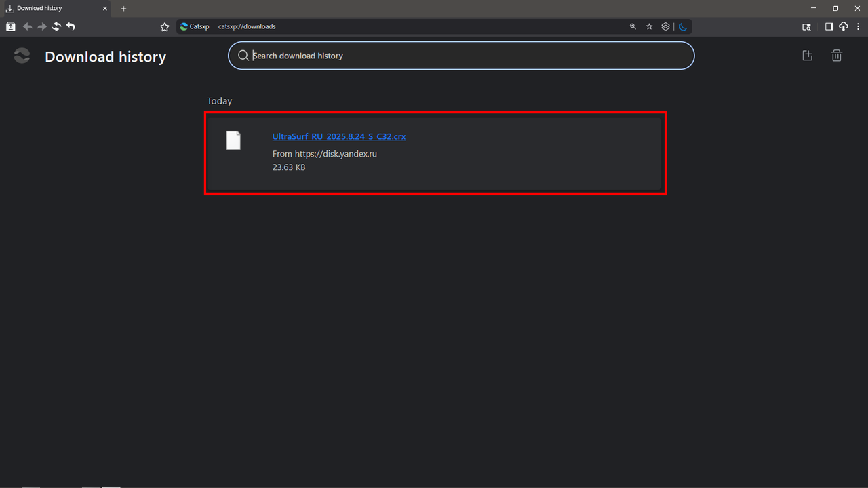The width and height of the screenshot is (868, 488).
Task: Open the zoom magnifier in address bar
Action: 633,26
